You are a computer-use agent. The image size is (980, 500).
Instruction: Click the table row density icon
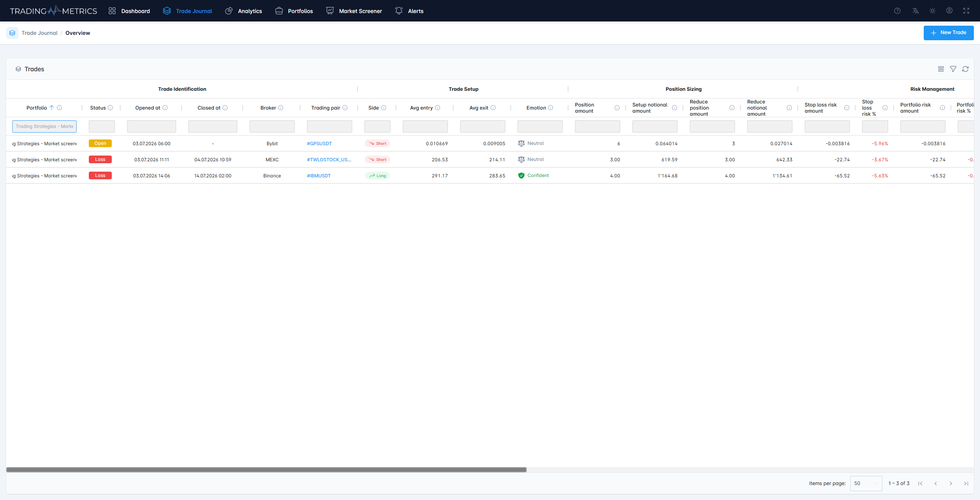point(941,69)
